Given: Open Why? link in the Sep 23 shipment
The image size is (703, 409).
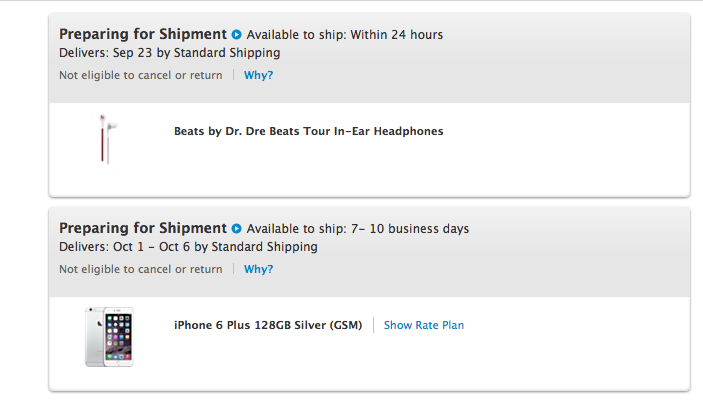Looking at the screenshot, I should pyautogui.click(x=258, y=75).
